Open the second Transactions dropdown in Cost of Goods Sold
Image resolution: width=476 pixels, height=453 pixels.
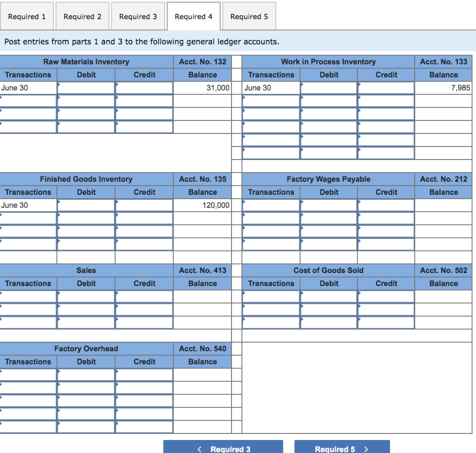tap(271, 308)
